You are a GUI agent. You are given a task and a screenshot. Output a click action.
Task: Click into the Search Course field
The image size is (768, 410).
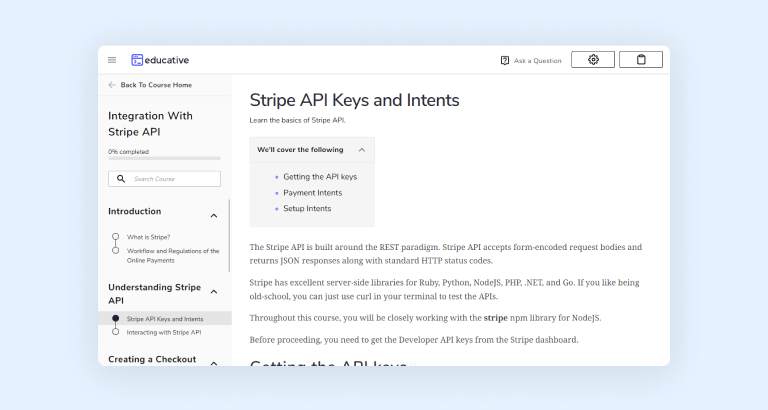click(x=172, y=179)
